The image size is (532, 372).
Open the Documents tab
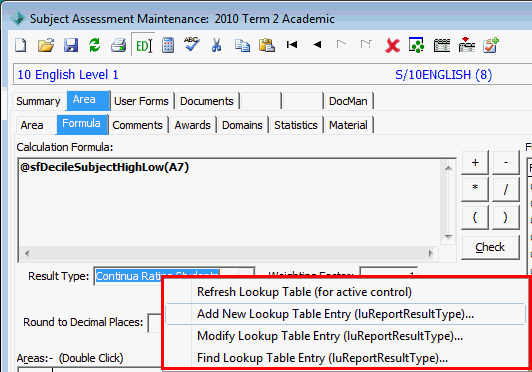207,101
